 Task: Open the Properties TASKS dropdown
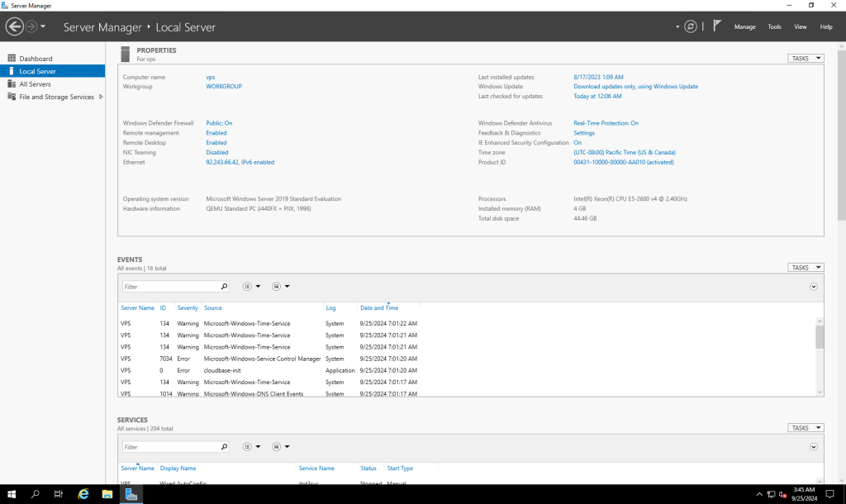tap(806, 59)
